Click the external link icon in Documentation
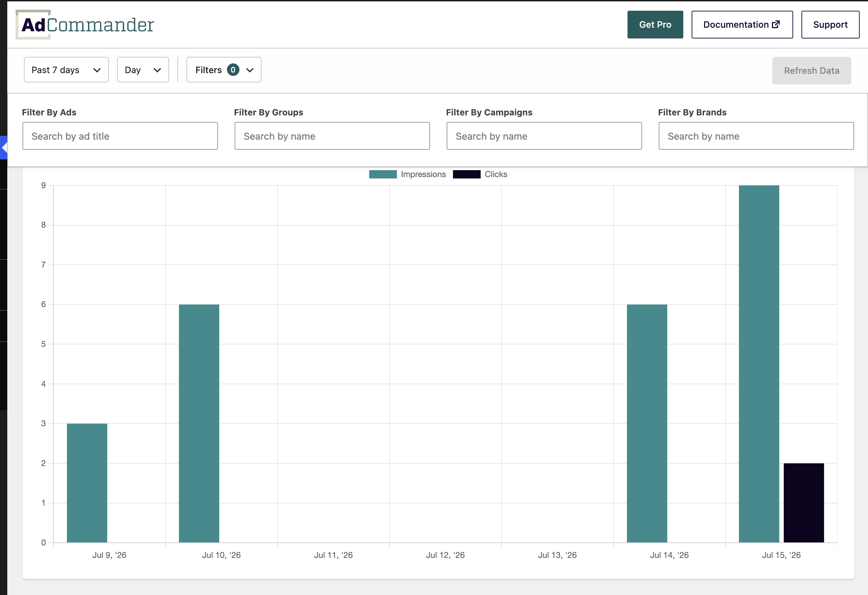868x595 pixels. (776, 24)
